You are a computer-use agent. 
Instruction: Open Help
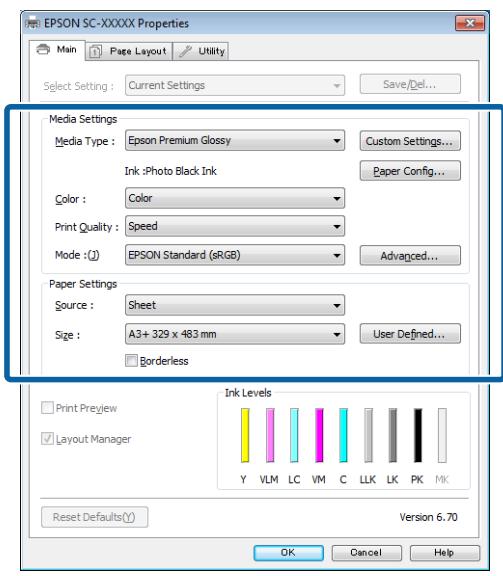click(445, 552)
